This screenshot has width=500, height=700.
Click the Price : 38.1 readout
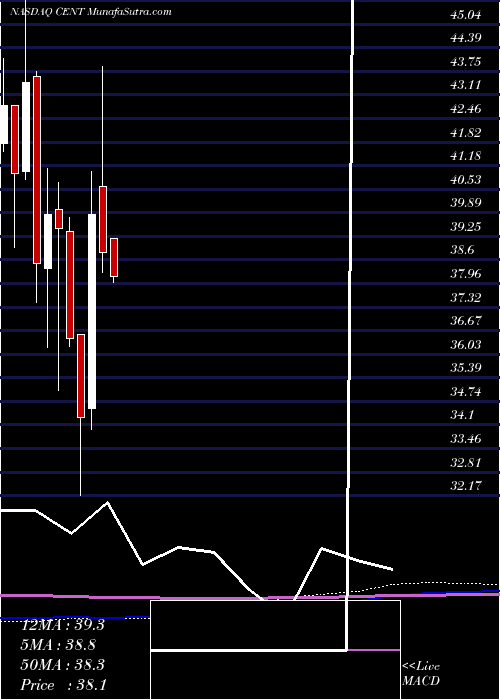pyautogui.click(x=63, y=685)
